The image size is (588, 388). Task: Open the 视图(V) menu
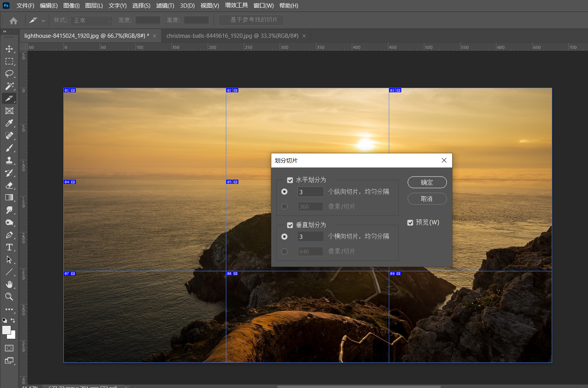(210, 6)
